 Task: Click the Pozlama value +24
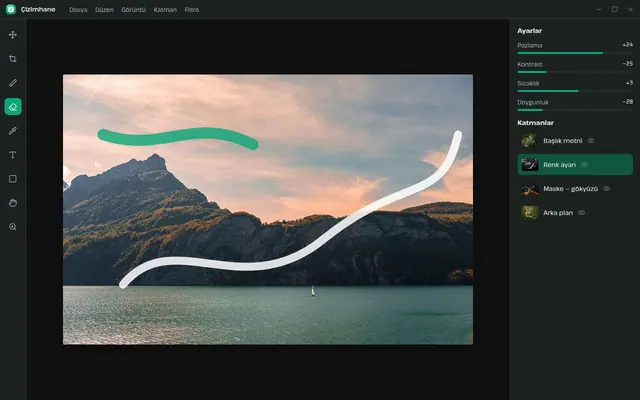[x=627, y=44]
